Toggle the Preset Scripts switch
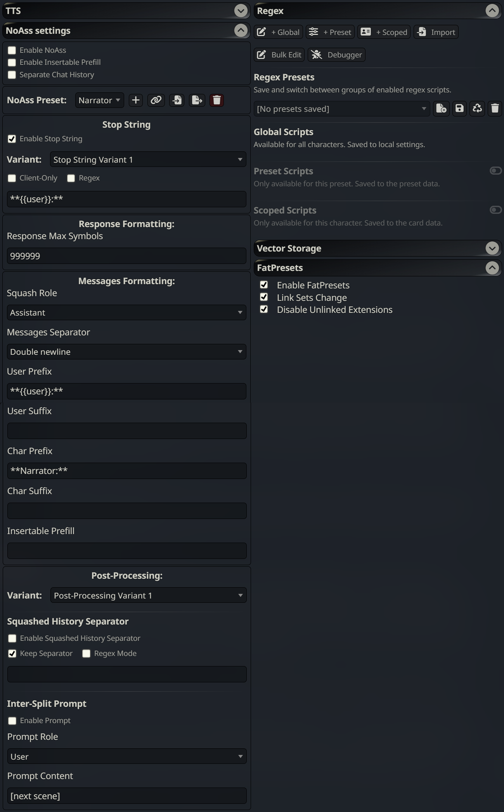Screen dimensions: 504x812 [495, 171]
